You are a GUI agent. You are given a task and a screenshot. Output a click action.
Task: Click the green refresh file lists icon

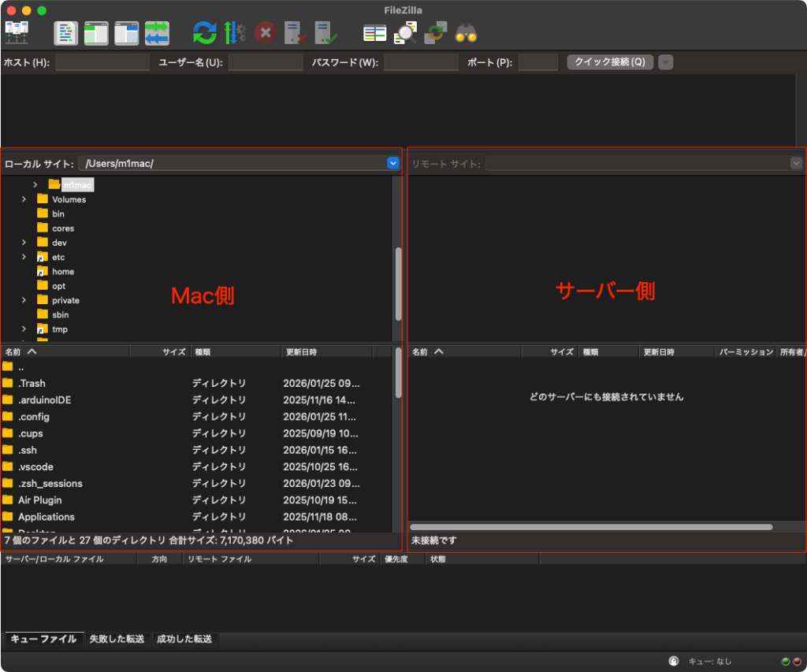[x=205, y=33]
